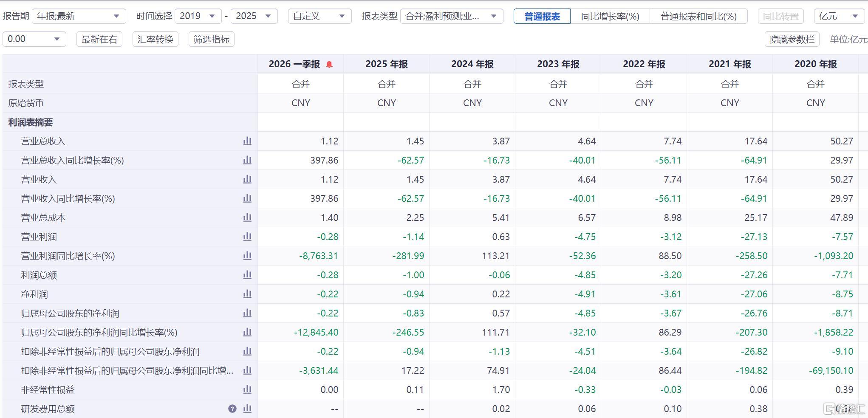This screenshot has width=868, height=418.
Task: Open chart icon for 非经常性损益 row
Action: point(247,390)
